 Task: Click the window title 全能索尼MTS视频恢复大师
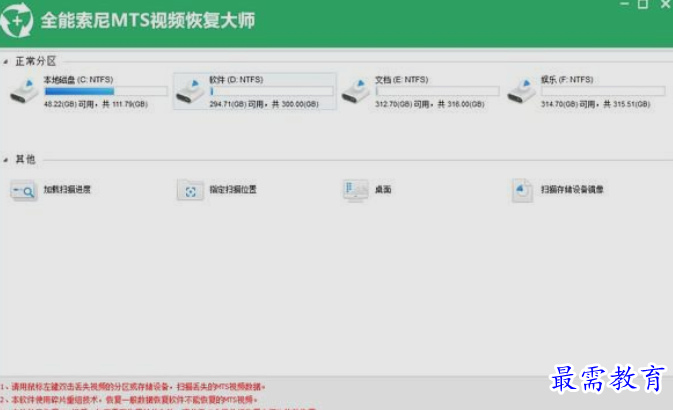[148, 21]
